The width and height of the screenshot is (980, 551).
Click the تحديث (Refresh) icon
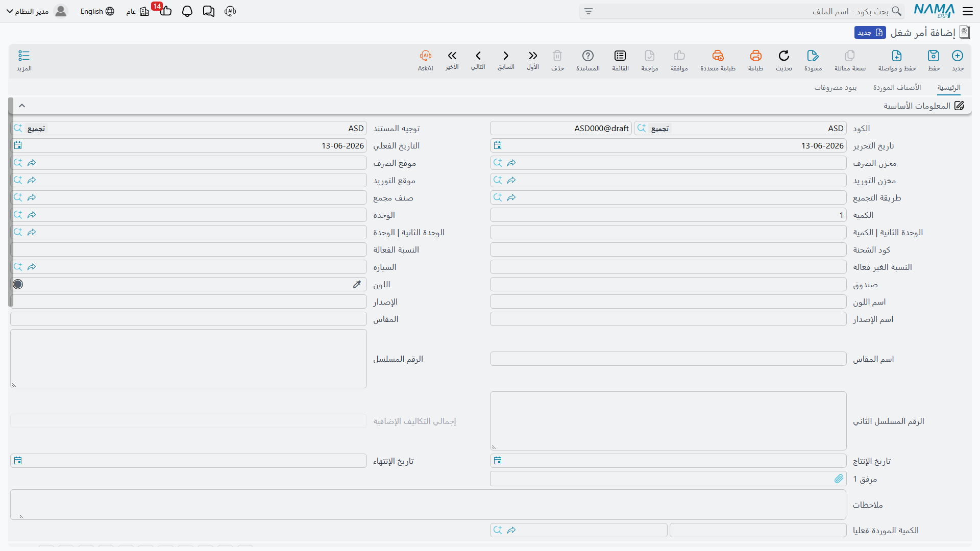pos(784,56)
